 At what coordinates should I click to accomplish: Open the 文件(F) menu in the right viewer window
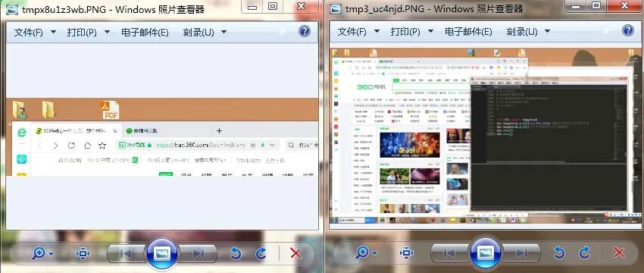pos(352,32)
